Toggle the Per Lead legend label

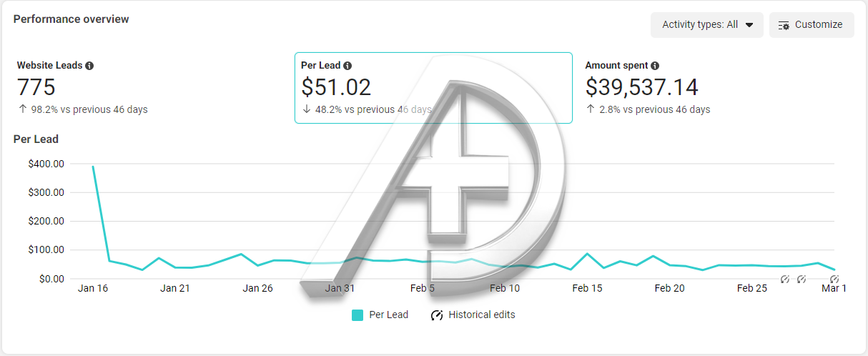point(389,315)
